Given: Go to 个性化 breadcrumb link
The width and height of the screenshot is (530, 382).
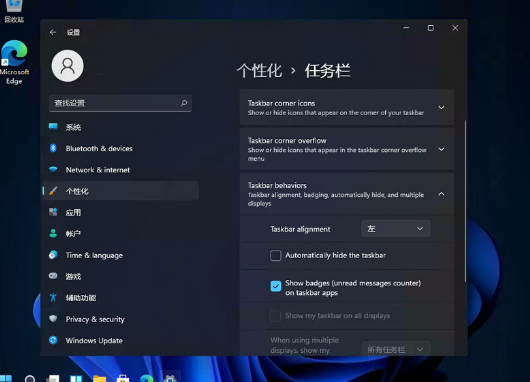Looking at the screenshot, I should pyautogui.click(x=259, y=71).
